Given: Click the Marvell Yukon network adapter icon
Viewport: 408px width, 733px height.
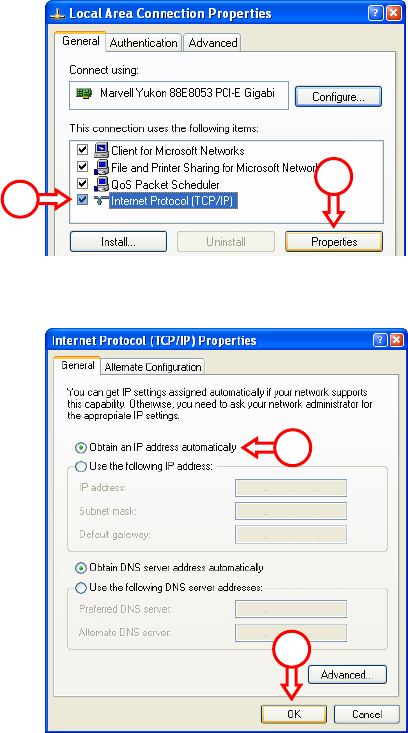Looking at the screenshot, I should (84, 93).
